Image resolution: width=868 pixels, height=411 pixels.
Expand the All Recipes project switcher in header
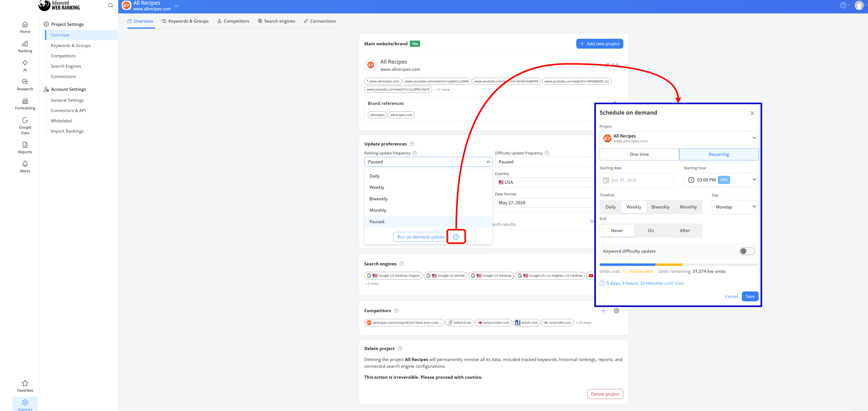coord(176,6)
